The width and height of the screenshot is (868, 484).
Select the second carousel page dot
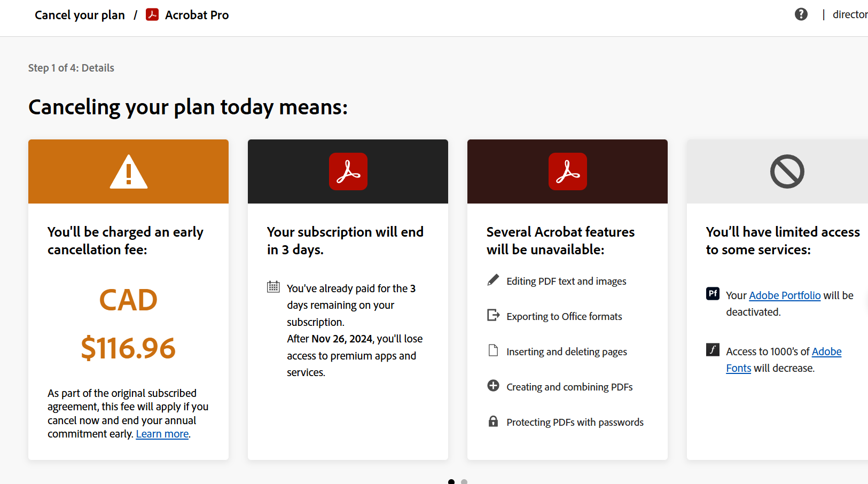click(x=464, y=481)
